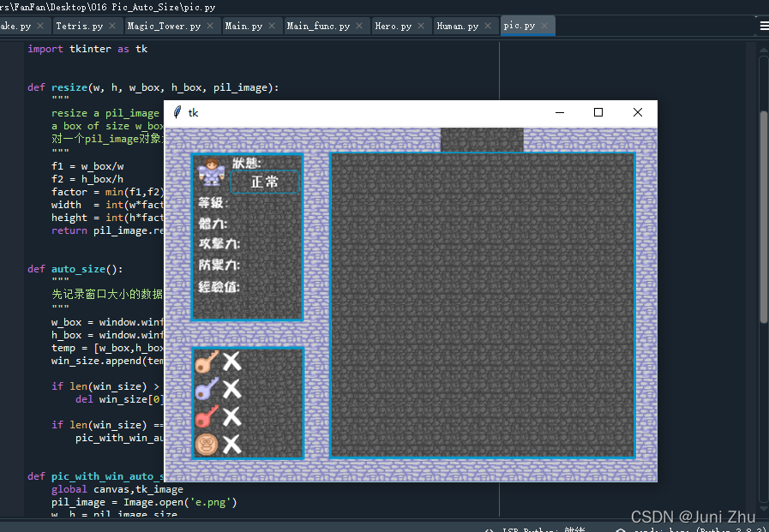Click the tkinter feather icon in the tk title bar
This screenshot has height=532, width=769.
pyautogui.click(x=177, y=112)
